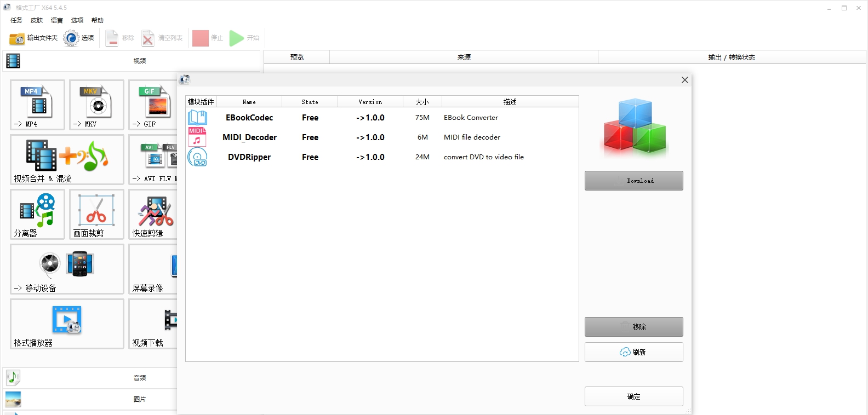This screenshot has height=415, width=868.
Task: Click the film strip video category icon
Action: (x=13, y=61)
